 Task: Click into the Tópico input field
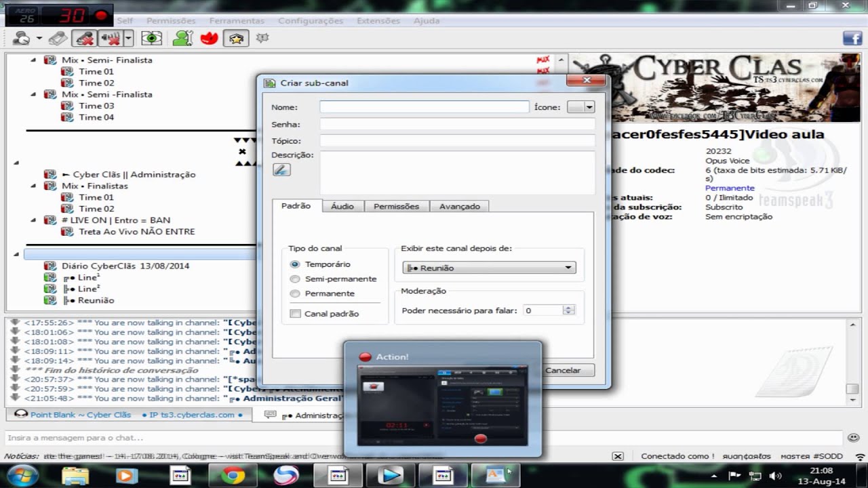coord(458,141)
